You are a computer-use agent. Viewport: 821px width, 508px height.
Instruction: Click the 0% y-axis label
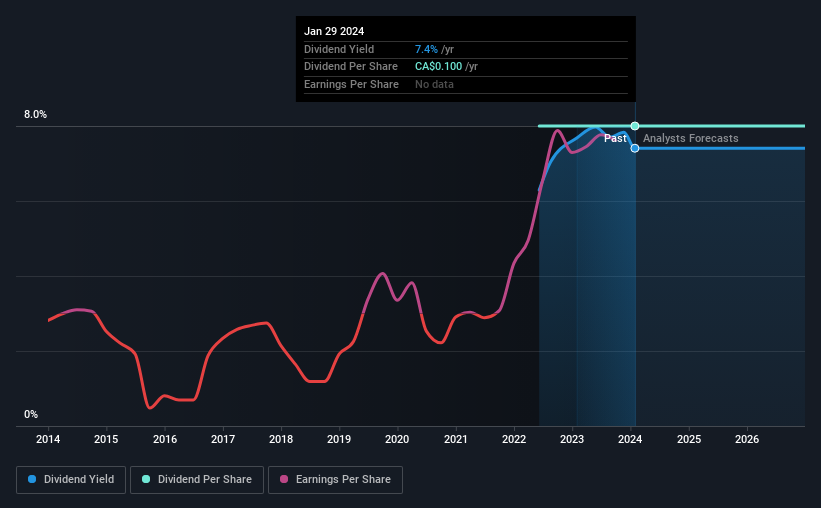[x=31, y=414]
